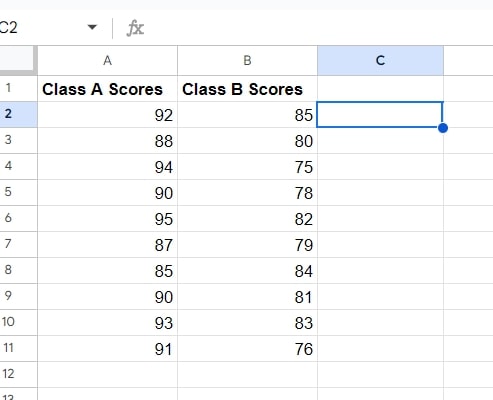Screen dimensions: 493x400
Task: Select the Class B Scores header cell
Action: (247, 89)
